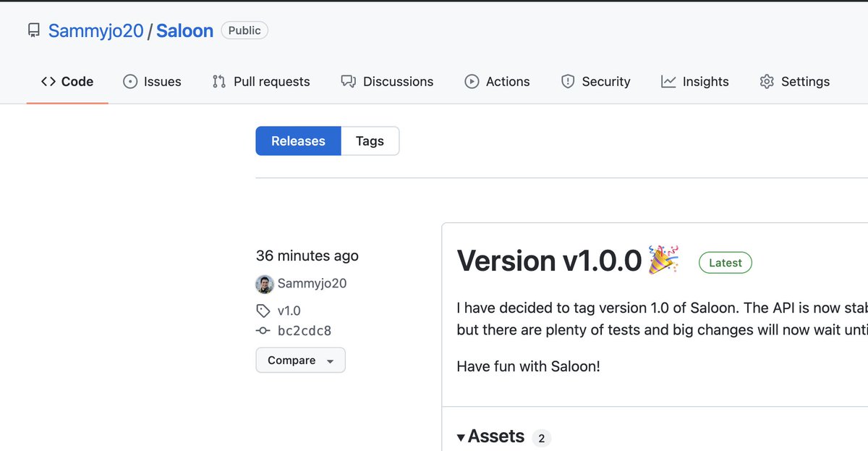Click the Public visibility badge
Image resolution: width=868 pixels, height=451 pixels.
(244, 30)
